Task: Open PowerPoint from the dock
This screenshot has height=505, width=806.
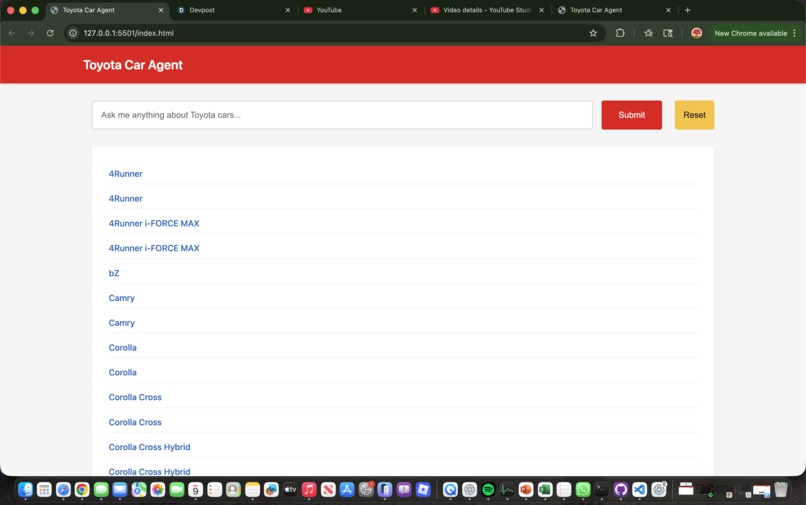Action: click(526, 490)
